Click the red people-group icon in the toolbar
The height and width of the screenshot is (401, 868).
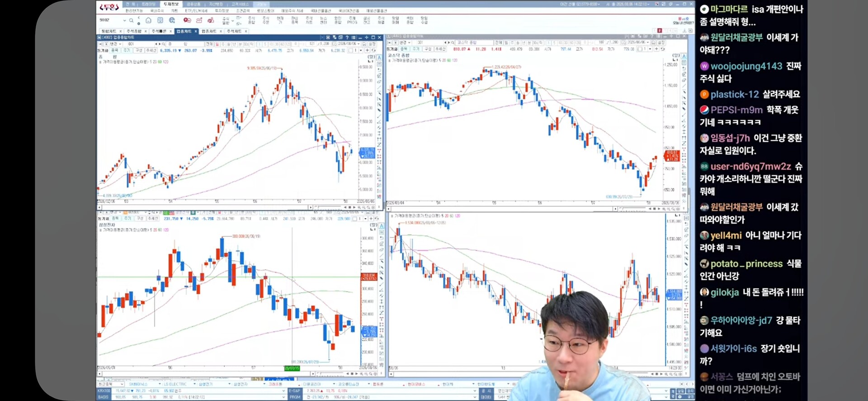pos(211,20)
